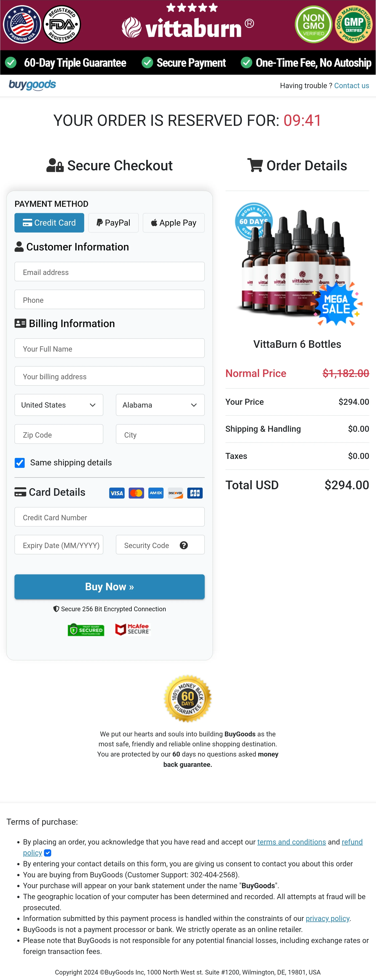
Task: Uncheck Same shipping details checkbox
Action: pyautogui.click(x=20, y=463)
